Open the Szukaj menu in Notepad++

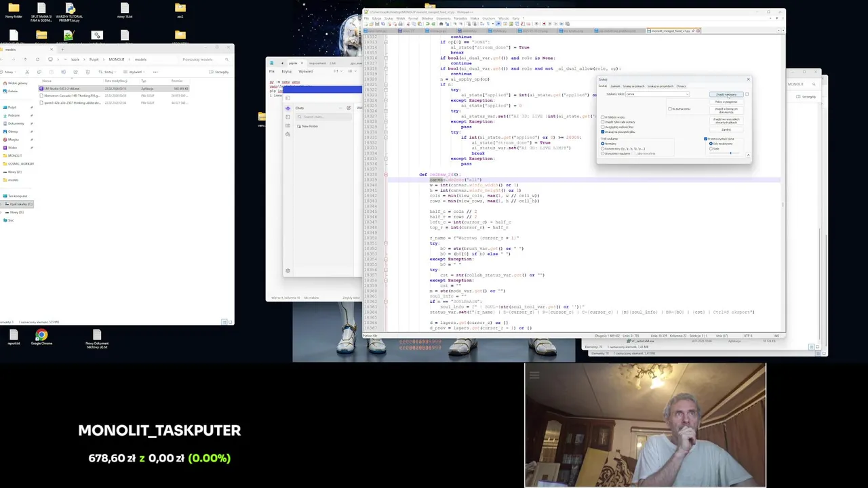click(x=389, y=18)
